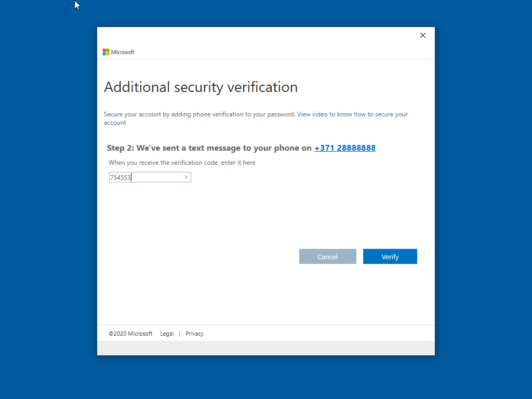Open the Privacy link in footer

(194, 334)
